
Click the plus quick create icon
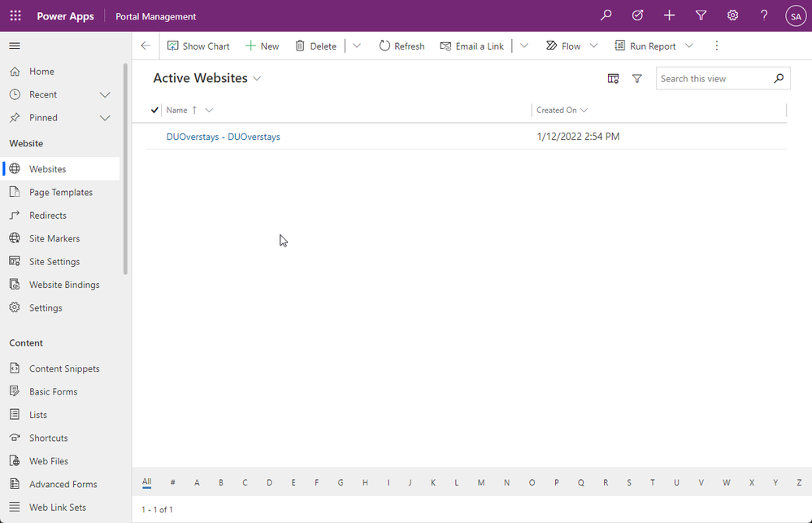click(669, 15)
